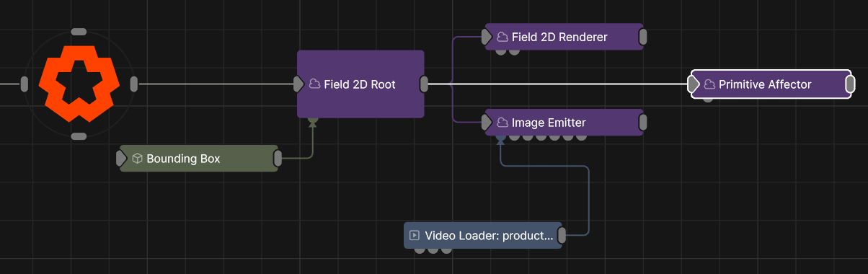Click the output port of Image Emitter
The image size is (868, 274).
tap(643, 123)
